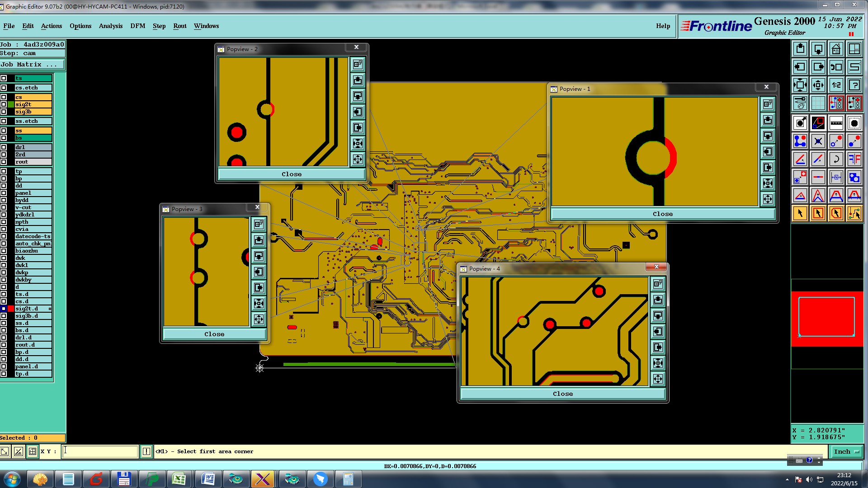The width and height of the screenshot is (868, 488).
Task: Toggle the sig2t layer checkbox
Action: coord(4,104)
